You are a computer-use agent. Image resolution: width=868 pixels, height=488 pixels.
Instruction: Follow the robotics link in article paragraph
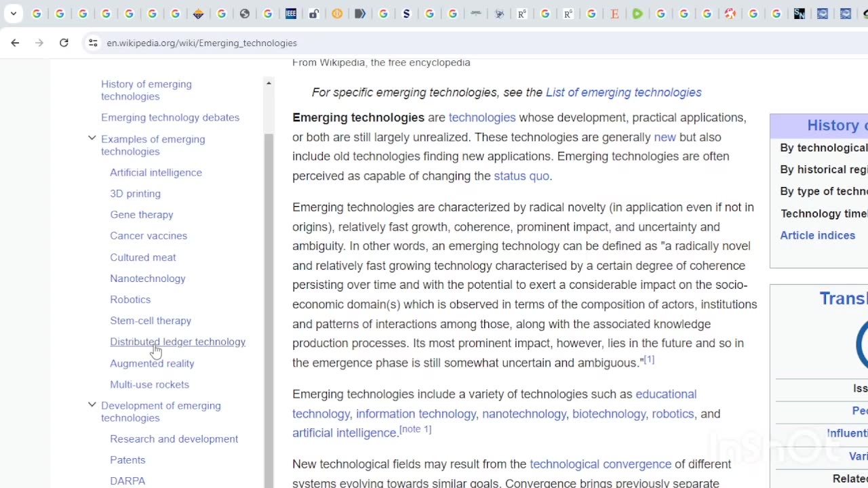[x=673, y=413]
